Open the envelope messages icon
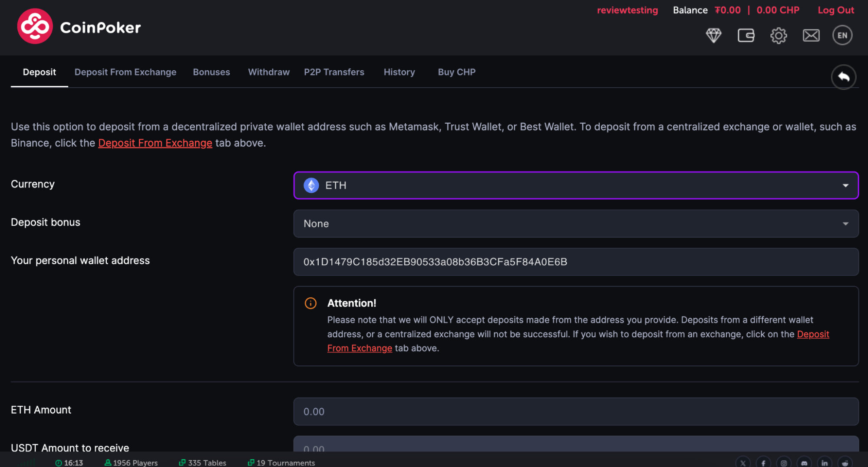Image resolution: width=868 pixels, height=467 pixels. 811,35
